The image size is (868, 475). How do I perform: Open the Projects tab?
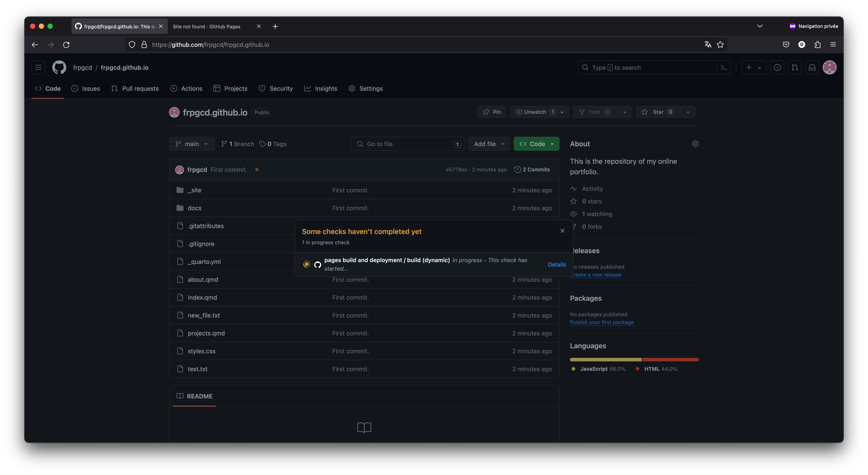231,88
